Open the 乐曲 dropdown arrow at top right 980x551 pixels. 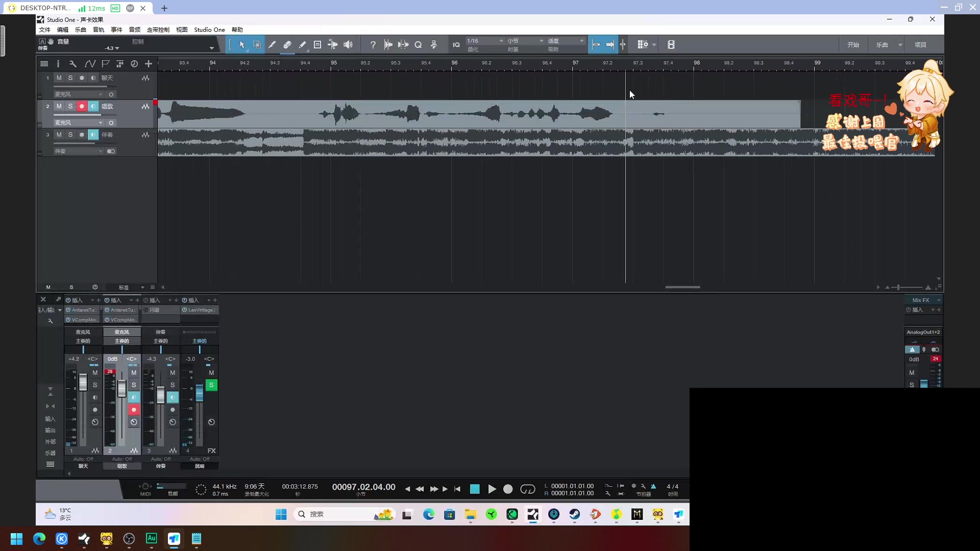(x=900, y=45)
